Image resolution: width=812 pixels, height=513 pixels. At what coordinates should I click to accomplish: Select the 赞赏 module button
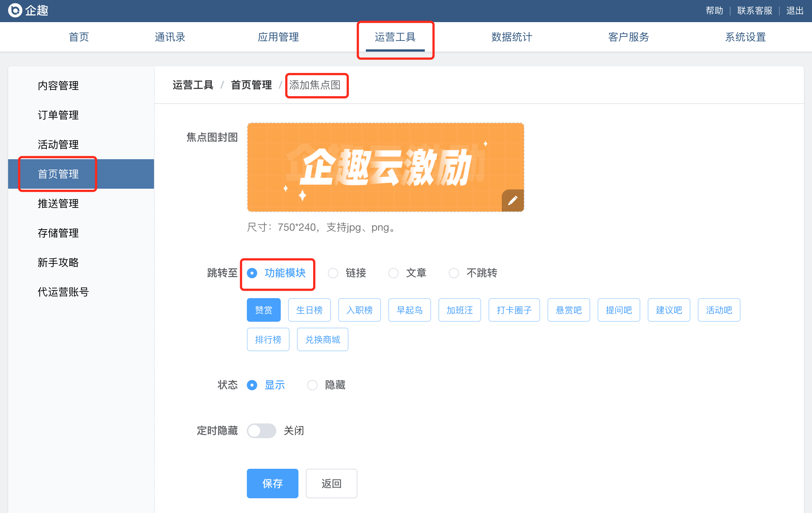click(x=264, y=310)
